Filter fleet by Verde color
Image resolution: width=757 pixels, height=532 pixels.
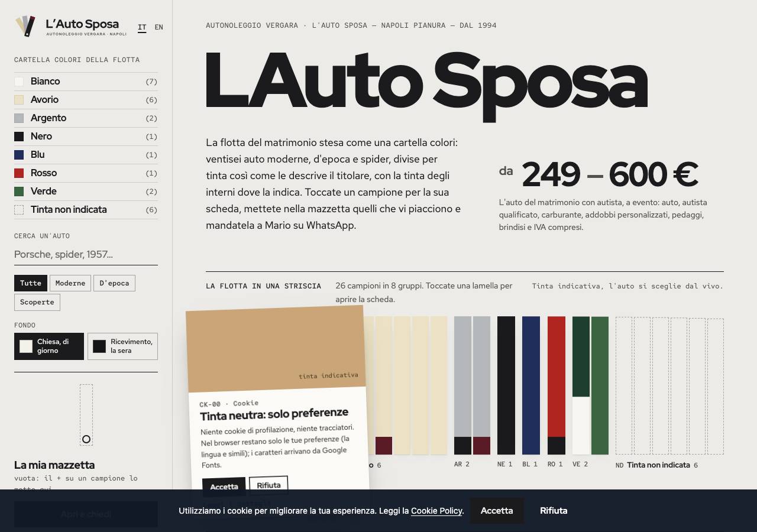pyautogui.click(x=86, y=192)
